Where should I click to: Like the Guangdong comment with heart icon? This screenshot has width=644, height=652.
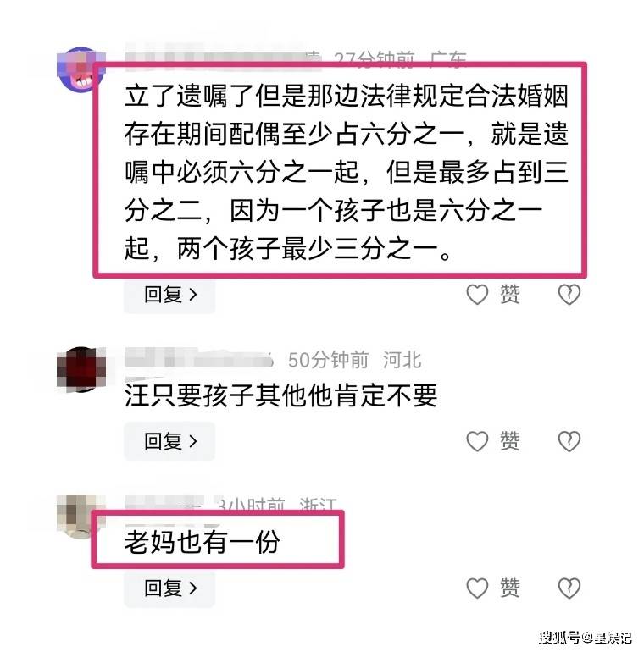coord(477,295)
